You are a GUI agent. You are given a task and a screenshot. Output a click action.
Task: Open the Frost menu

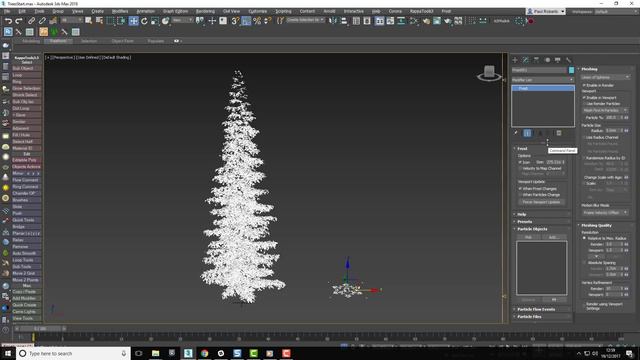coord(446,11)
